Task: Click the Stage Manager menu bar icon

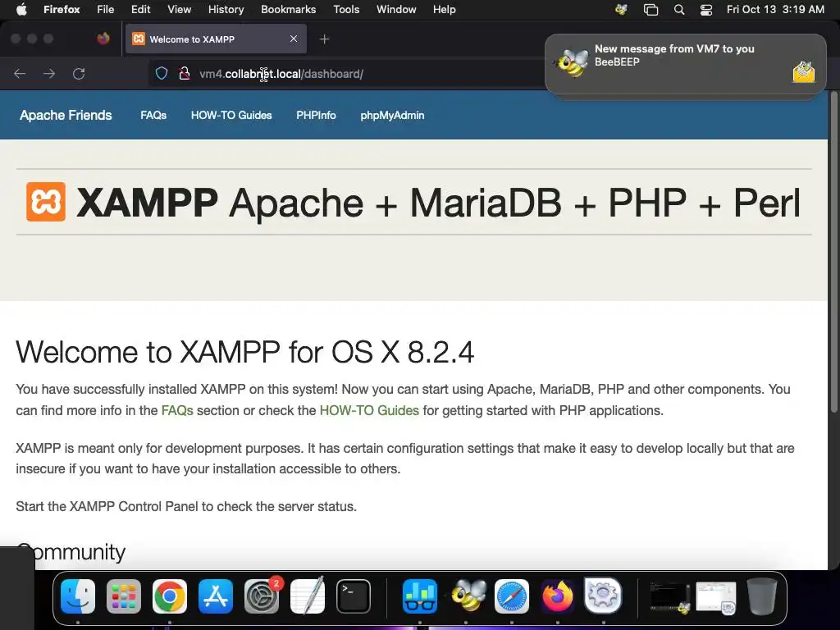Action: [651, 9]
